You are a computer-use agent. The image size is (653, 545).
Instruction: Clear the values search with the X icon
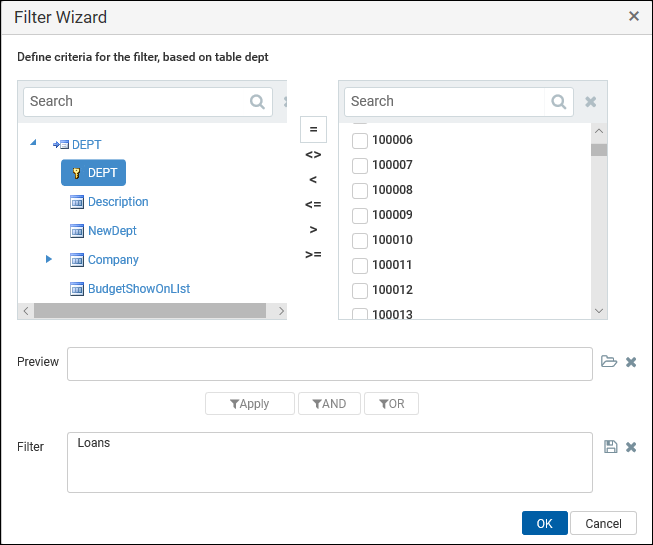click(591, 102)
